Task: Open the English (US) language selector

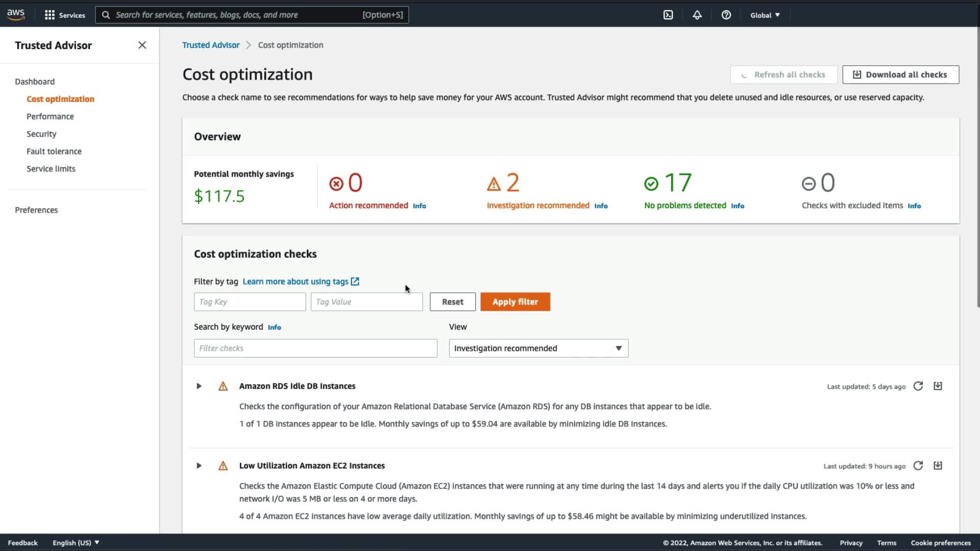Action: point(76,543)
